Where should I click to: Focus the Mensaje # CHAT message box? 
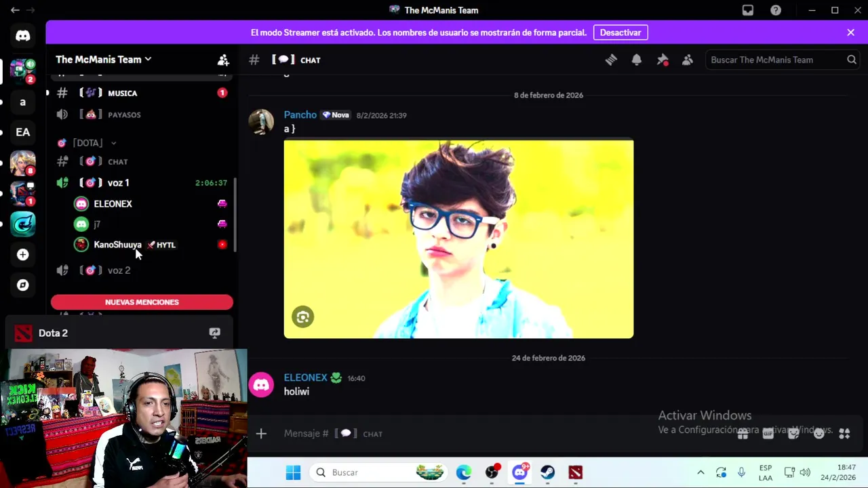pyautogui.click(x=502, y=433)
